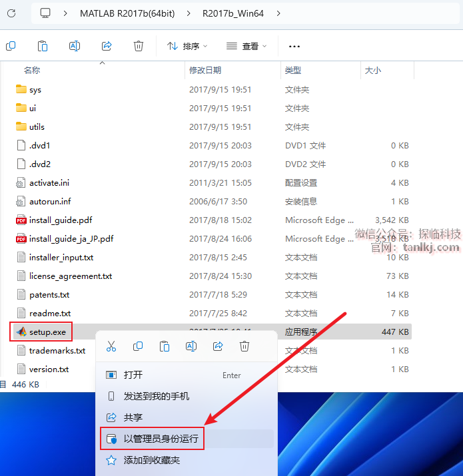Viewport: 463px width, 476px height.
Task: Click the 安装信息 type cell of autorun.inf
Action: pyautogui.click(x=300, y=201)
